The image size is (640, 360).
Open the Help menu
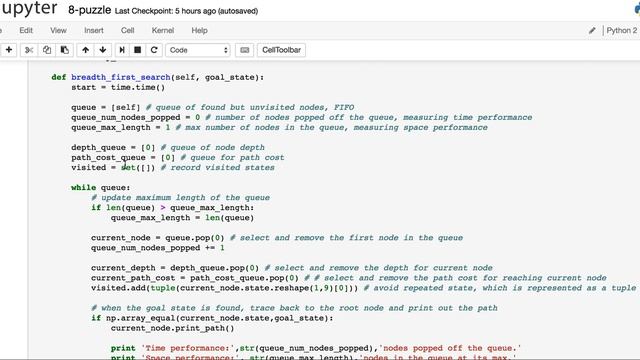click(199, 31)
